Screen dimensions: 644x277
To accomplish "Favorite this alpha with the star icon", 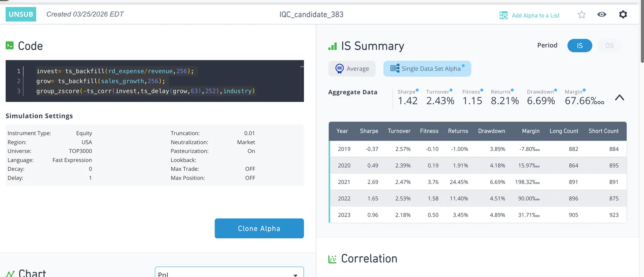I will click(582, 14).
